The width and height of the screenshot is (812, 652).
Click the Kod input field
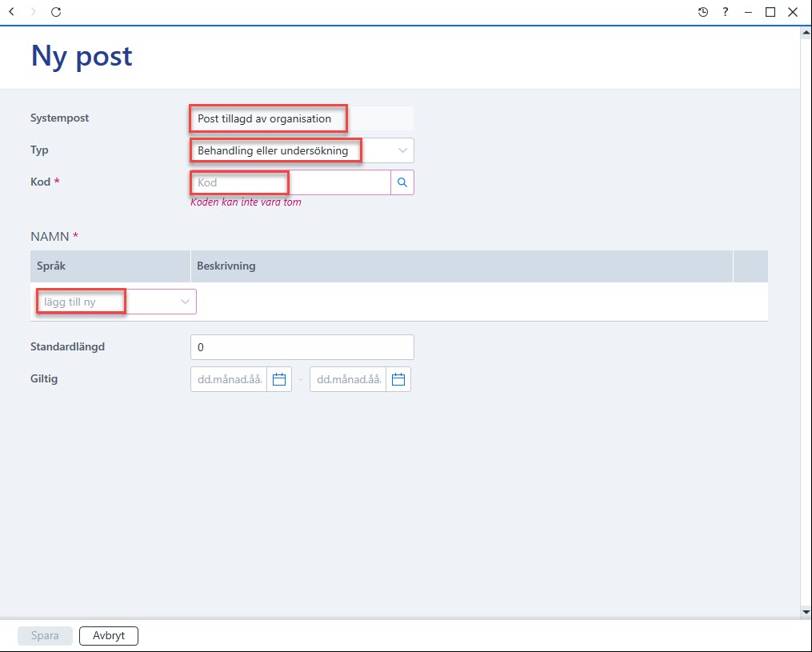point(290,182)
